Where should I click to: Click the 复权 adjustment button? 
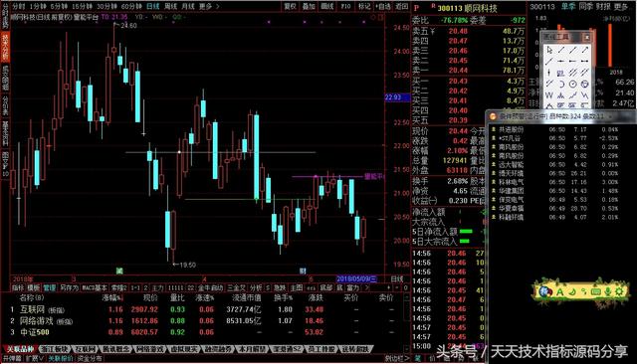pyautogui.click(x=290, y=7)
